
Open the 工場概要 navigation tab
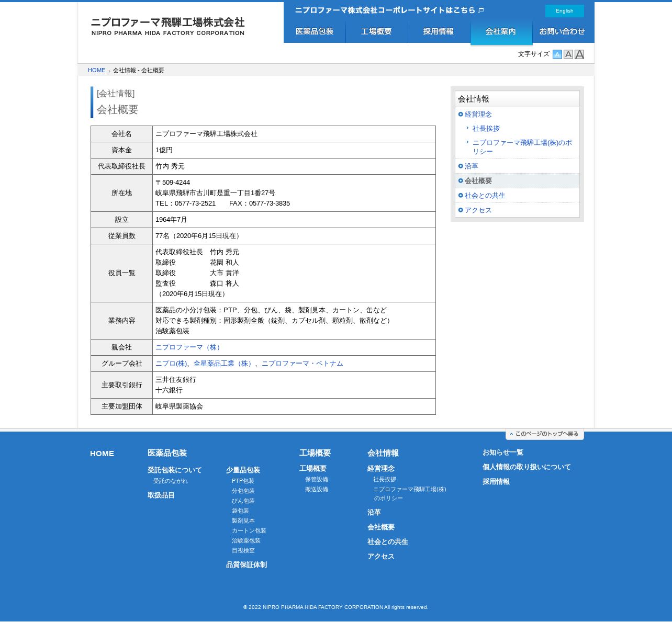coord(377,32)
